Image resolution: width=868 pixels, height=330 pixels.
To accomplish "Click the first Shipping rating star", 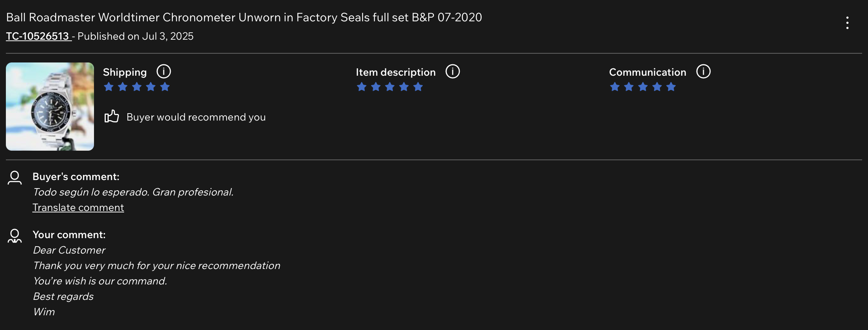I will [109, 87].
